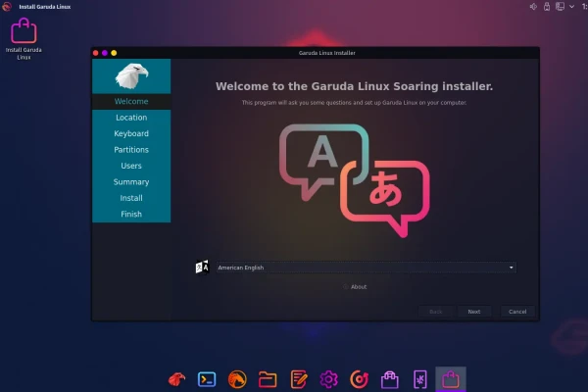Open the purple phone-shaped icon in the dock
This screenshot has width=588, height=392.
coord(420,379)
